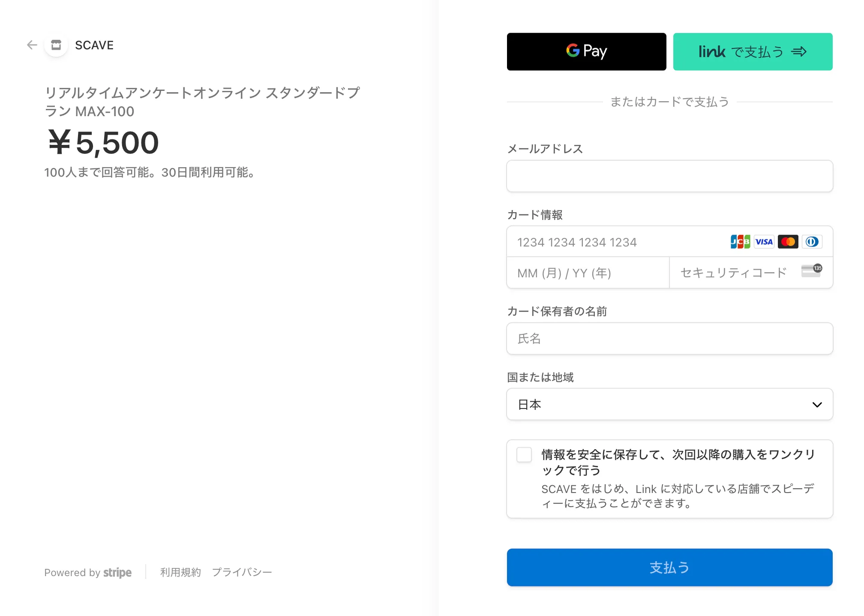Click the Linkで支払う button
The image size is (864, 616).
753,51
